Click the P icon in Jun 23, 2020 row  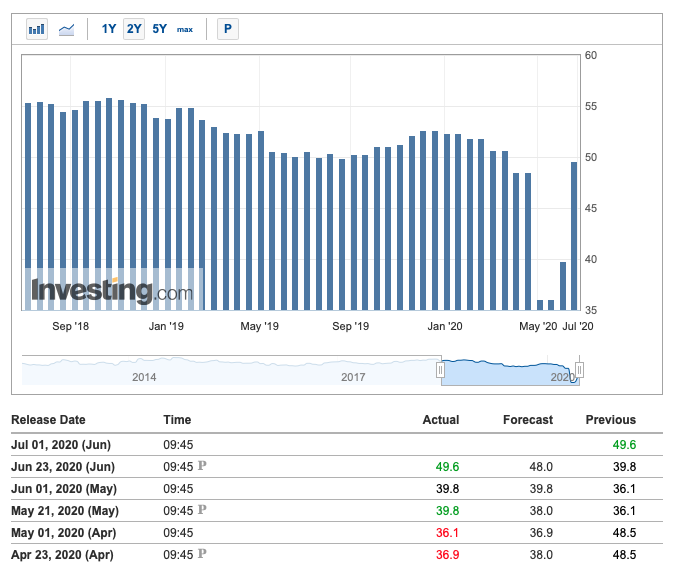(x=202, y=466)
